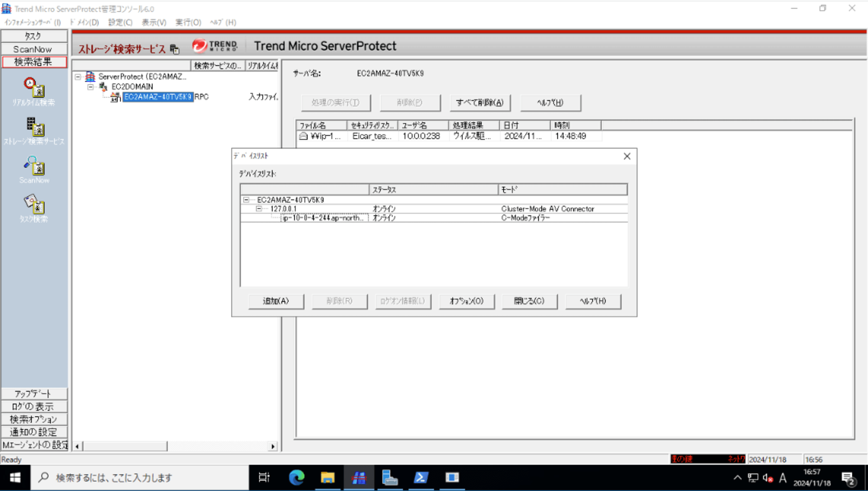Open Task View on taskbar

click(x=264, y=478)
